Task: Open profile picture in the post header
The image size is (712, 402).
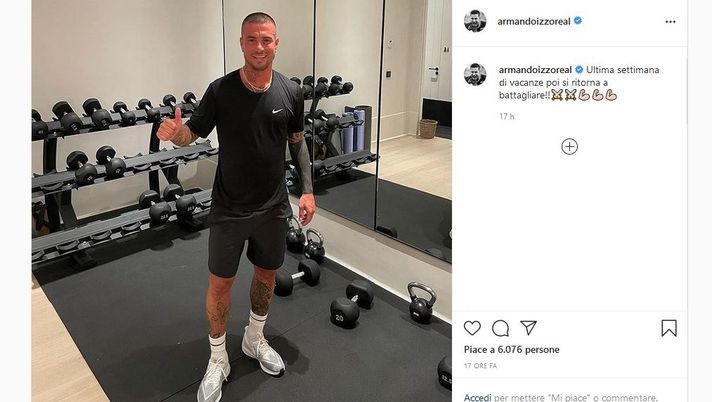Action: 475,21
